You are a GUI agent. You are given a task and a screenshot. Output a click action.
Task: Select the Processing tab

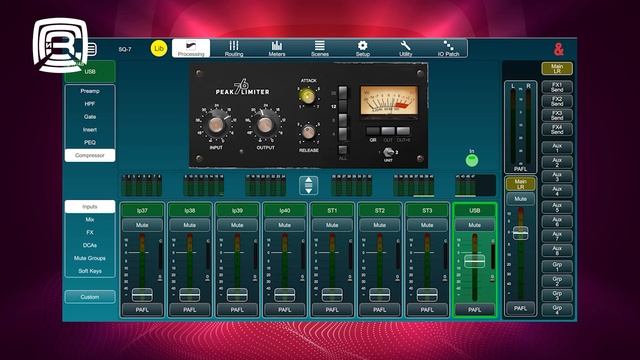click(191, 48)
